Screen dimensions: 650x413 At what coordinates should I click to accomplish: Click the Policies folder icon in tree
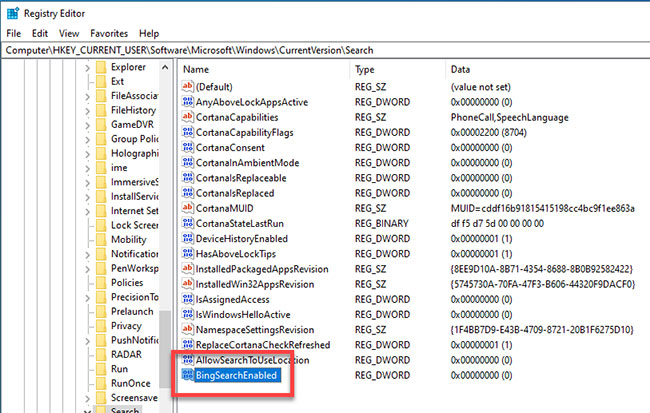point(101,282)
